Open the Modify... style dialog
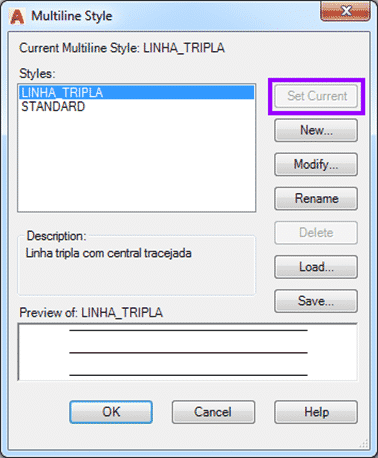 pos(316,164)
